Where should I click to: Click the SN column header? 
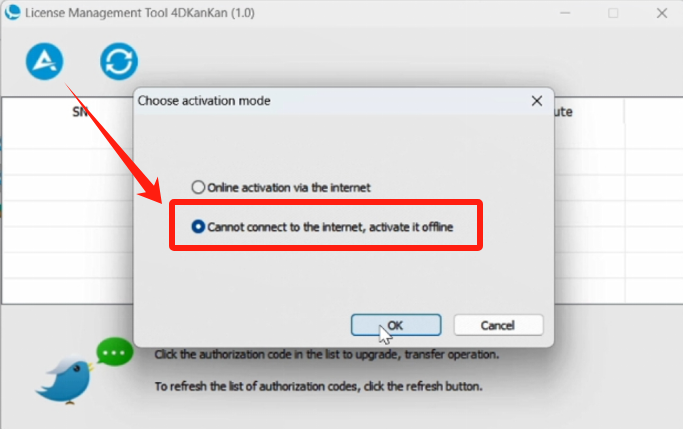80,112
